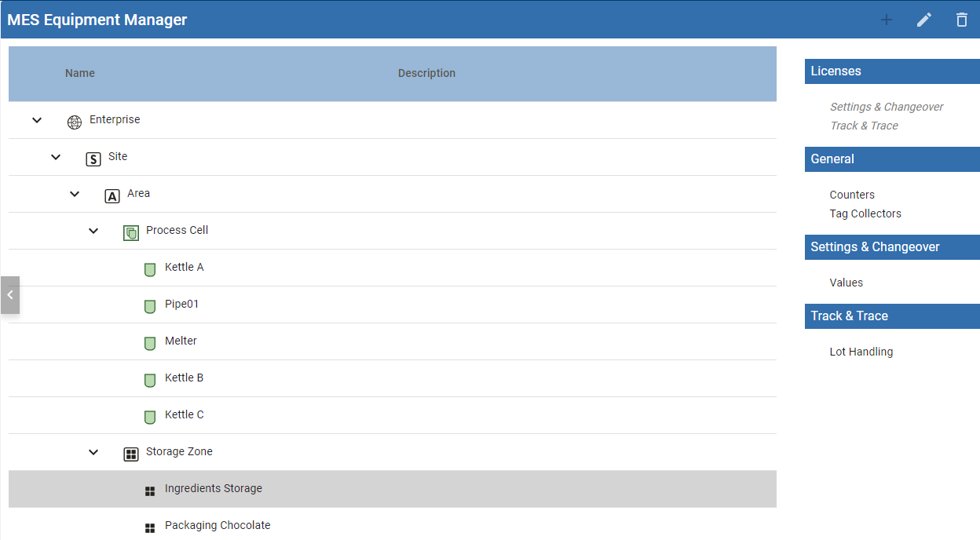
Task: Click the Storage Zone grid icon
Action: pyautogui.click(x=131, y=454)
